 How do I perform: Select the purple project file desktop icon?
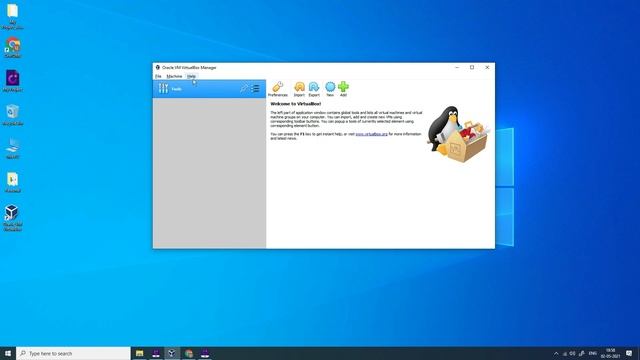click(x=12, y=81)
